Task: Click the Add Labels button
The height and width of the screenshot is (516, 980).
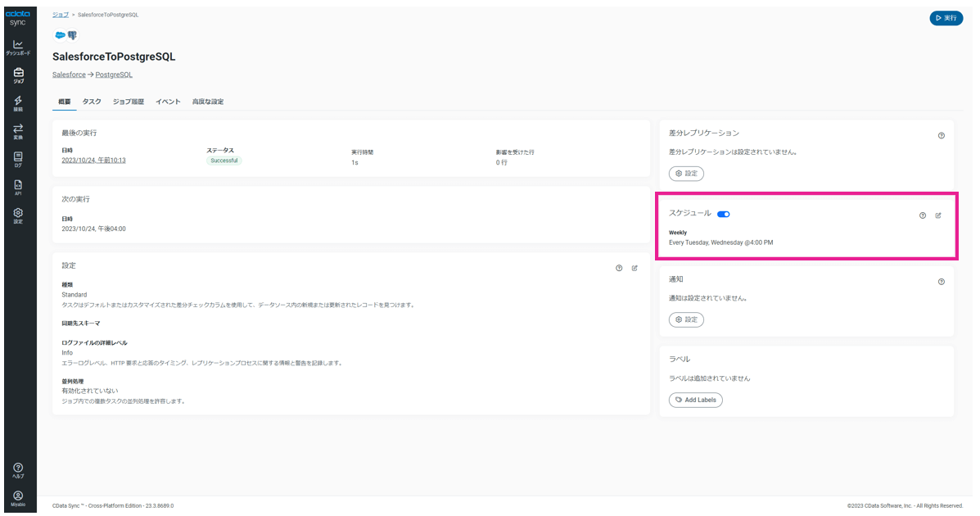Action: tap(695, 400)
